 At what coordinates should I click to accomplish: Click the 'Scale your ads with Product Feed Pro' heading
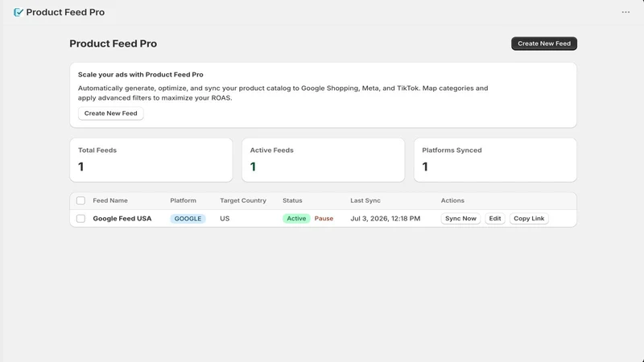[140, 75]
